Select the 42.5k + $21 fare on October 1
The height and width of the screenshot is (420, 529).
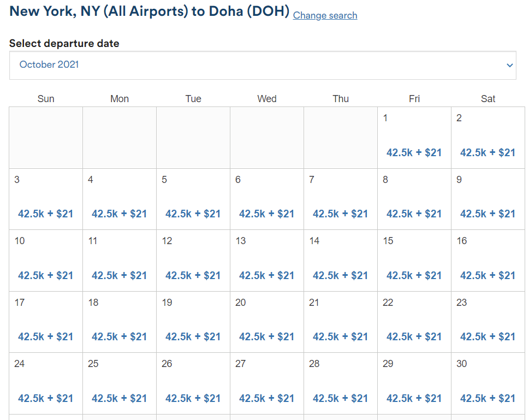pyautogui.click(x=414, y=152)
